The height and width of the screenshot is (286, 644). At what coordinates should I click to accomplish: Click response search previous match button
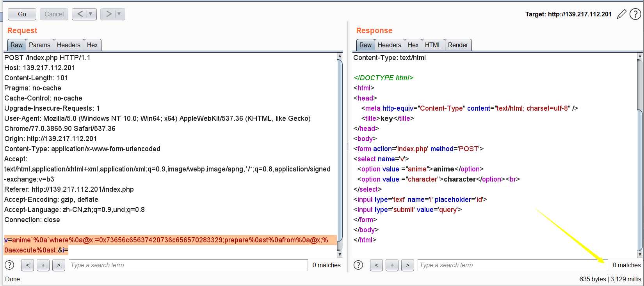pos(376,265)
